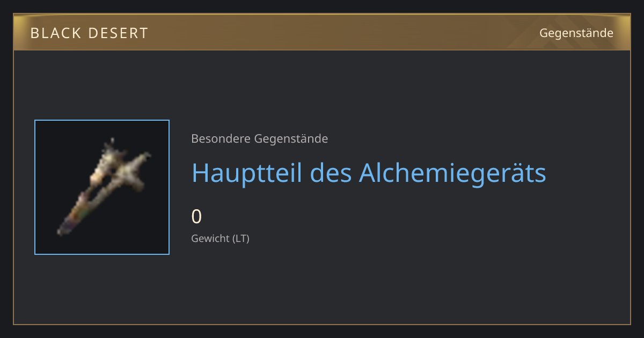The image size is (644, 338).
Task: Click the Hauptteil des Alchemiegeräts item icon
Action: [102, 187]
